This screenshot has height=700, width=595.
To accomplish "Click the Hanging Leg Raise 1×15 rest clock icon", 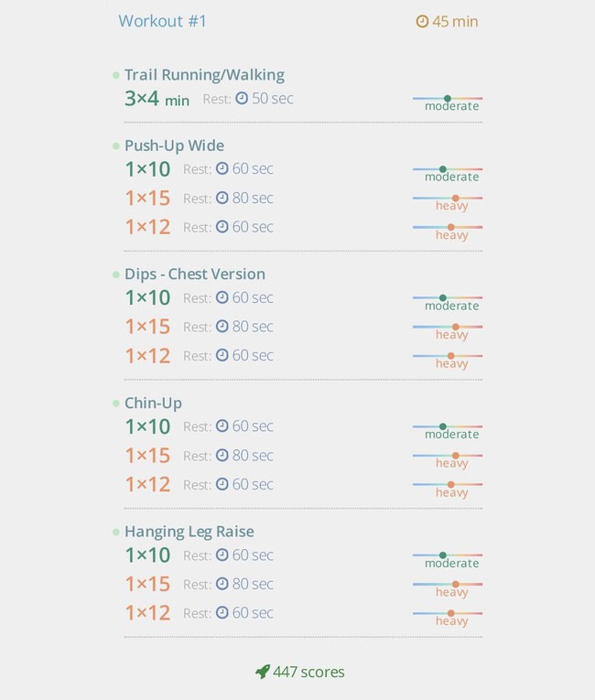I will coord(222,584).
